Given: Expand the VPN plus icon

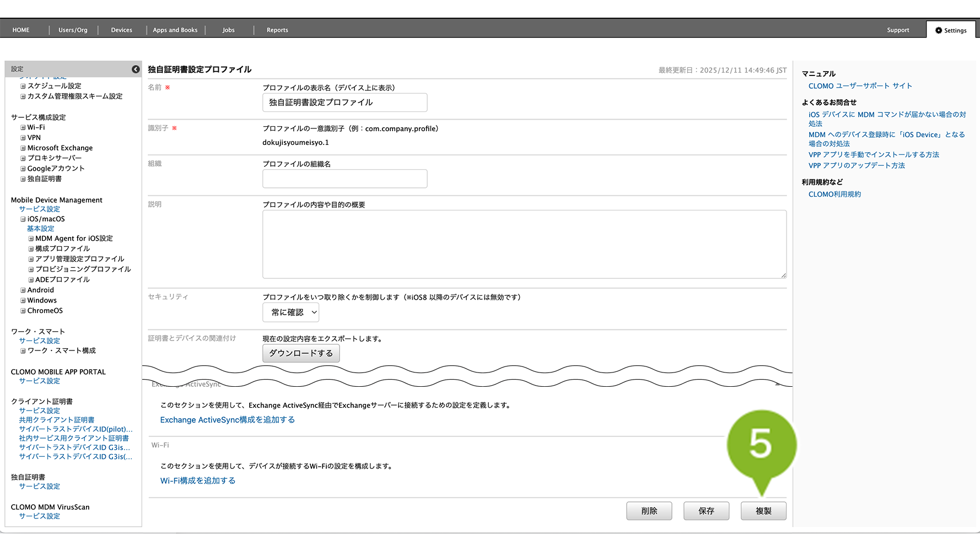Looking at the screenshot, I should [x=23, y=138].
